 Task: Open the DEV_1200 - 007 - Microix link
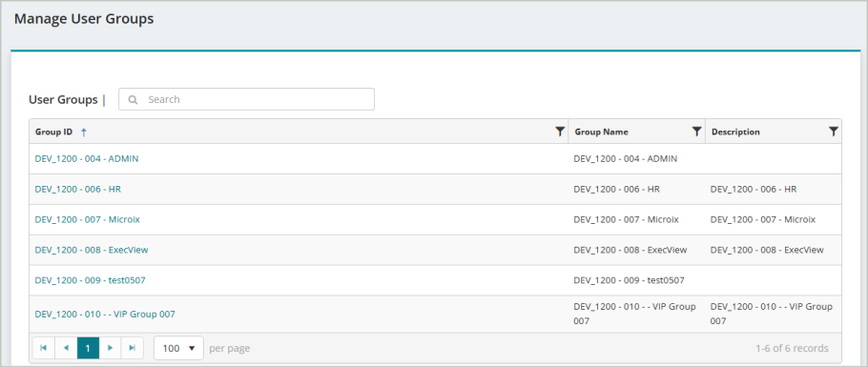(88, 219)
